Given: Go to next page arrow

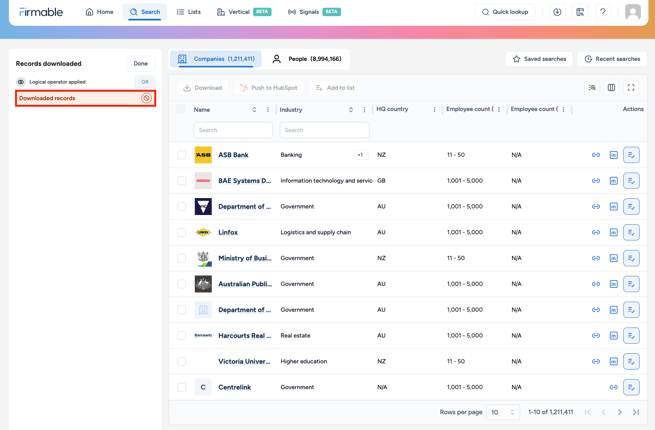Looking at the screenshot, I should coord(619,412).
